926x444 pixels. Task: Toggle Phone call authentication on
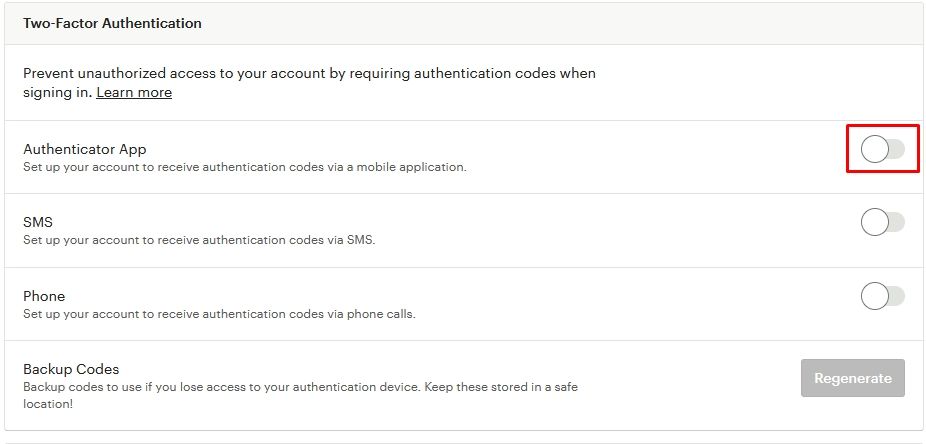coord(882,296)
